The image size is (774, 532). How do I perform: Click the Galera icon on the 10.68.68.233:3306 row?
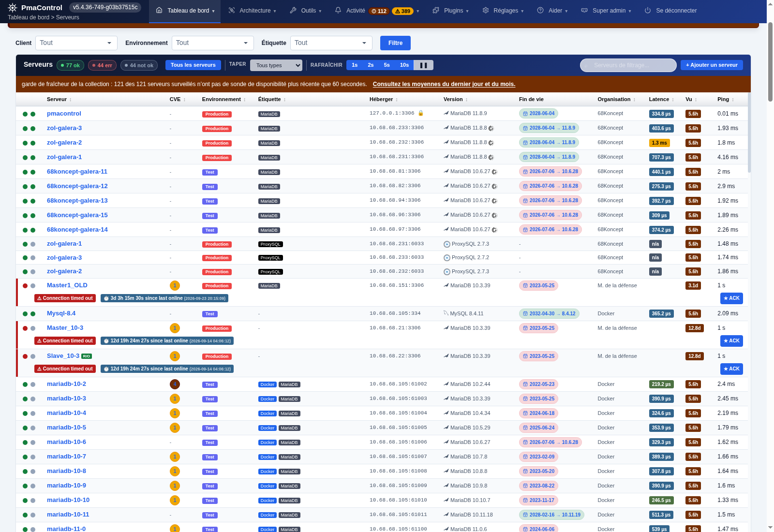(491, 128)
